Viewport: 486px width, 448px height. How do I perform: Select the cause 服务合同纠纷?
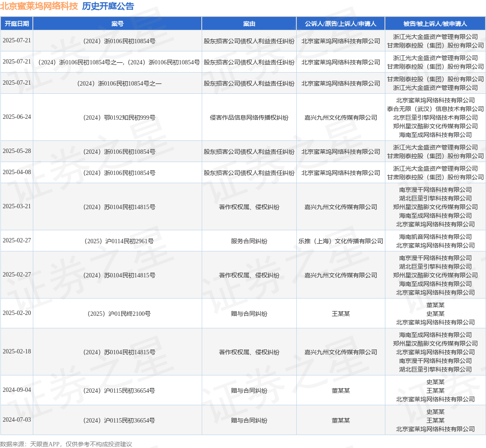pyautogui.click(x=249, y=241)
